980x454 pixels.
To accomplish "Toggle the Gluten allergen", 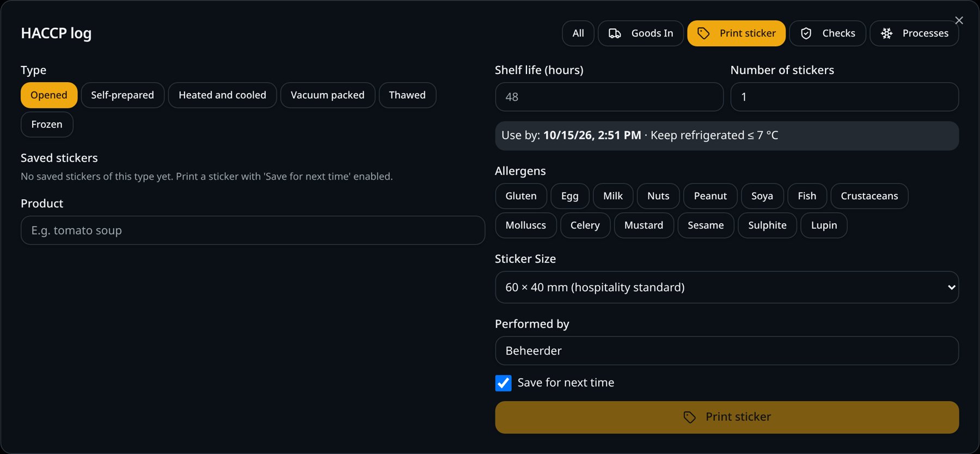I will pos(521,196).
